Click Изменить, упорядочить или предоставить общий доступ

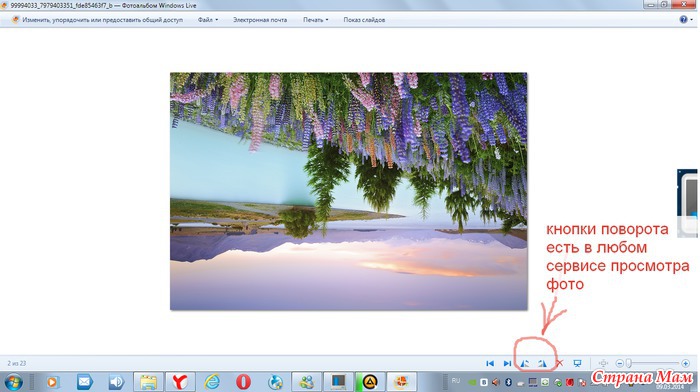click(x=97, y=20)
